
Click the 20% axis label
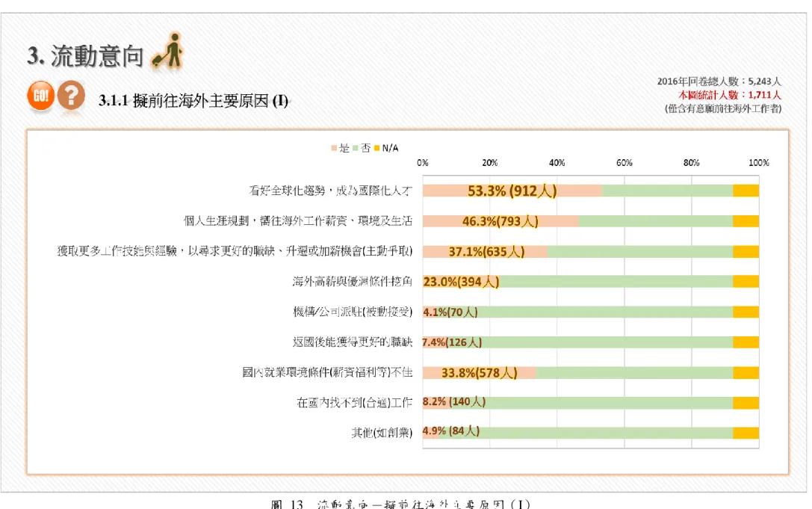(x=490, y=163)
